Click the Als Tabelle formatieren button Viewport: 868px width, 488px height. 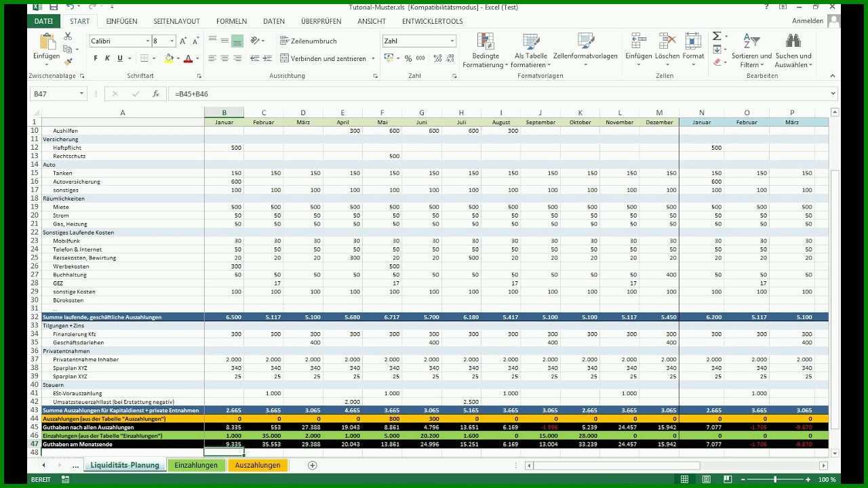pyautogui.click(x=530, y=50)
